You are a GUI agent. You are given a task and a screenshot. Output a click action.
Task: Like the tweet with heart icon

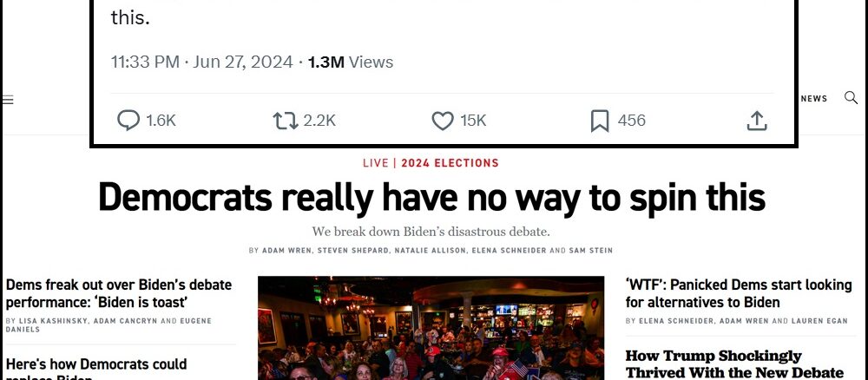[443, 121]
